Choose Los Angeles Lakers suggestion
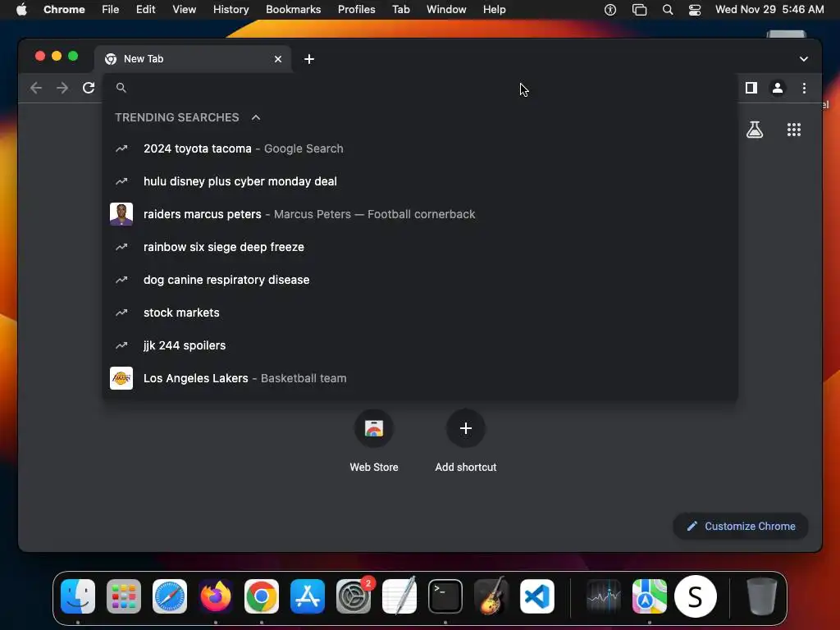Viewport: 840px width, 630px height. pyautogui.click(x=420, y=378)
